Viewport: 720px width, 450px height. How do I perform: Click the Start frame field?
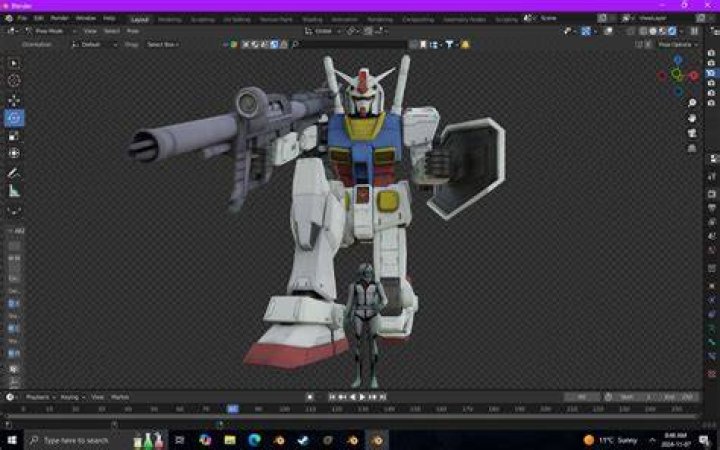pos(634,397)
